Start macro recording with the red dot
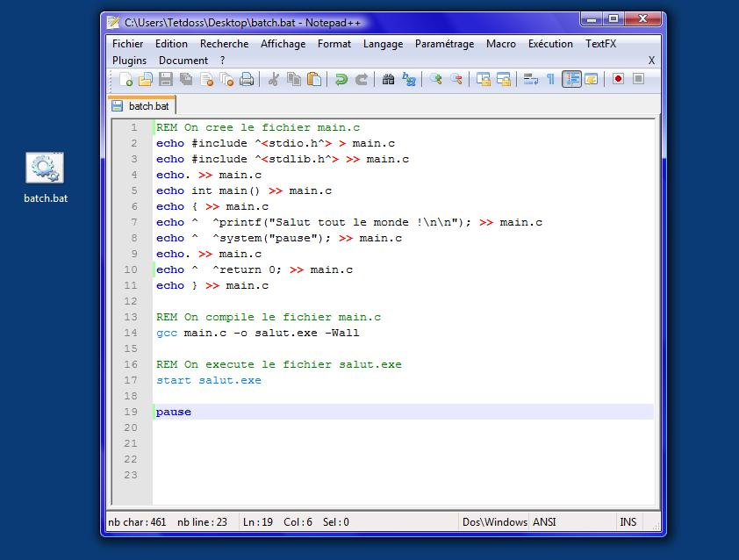The width and height of the screenshot is (739, 560). 618,79
